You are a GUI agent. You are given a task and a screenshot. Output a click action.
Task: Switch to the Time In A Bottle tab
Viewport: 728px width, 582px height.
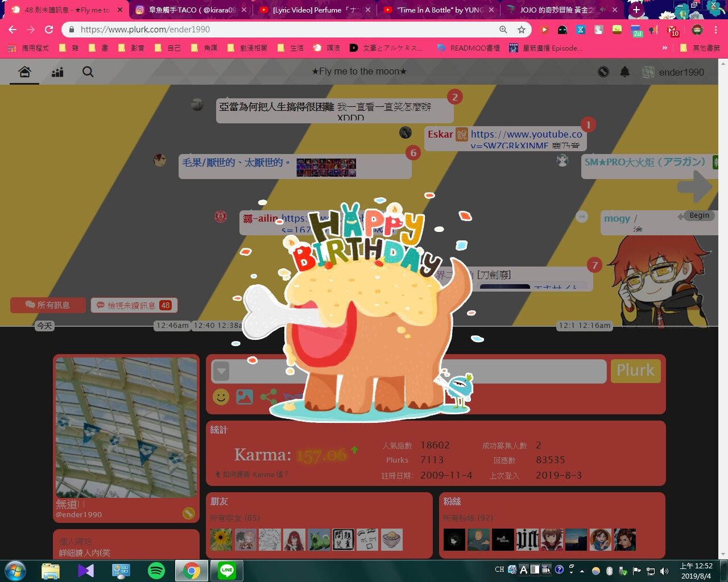438,10
